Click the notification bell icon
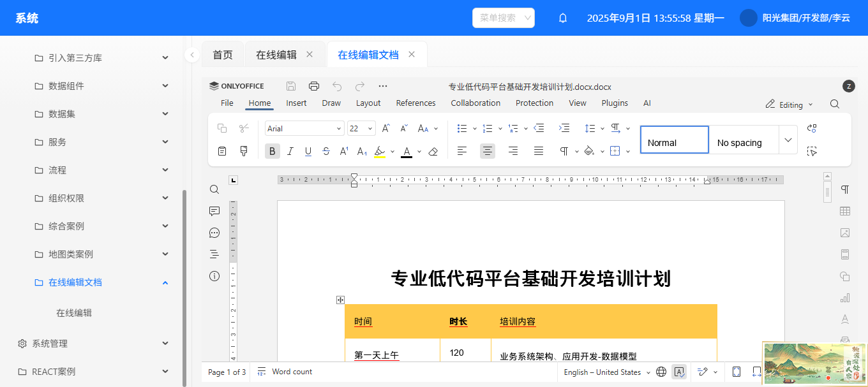The width and height of the screenshot is (868, 387). pos(563,18)
